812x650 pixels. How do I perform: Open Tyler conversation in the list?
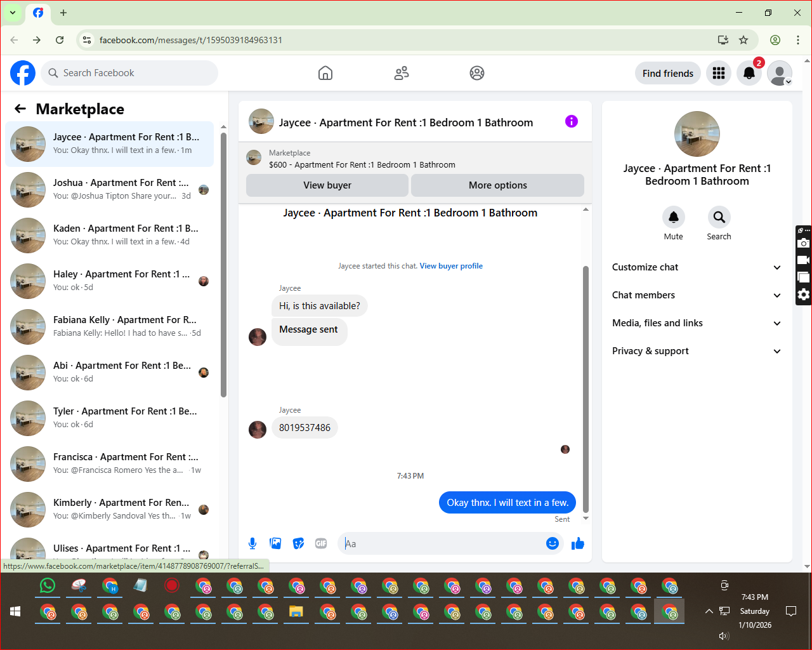click(x=110, y=418)
